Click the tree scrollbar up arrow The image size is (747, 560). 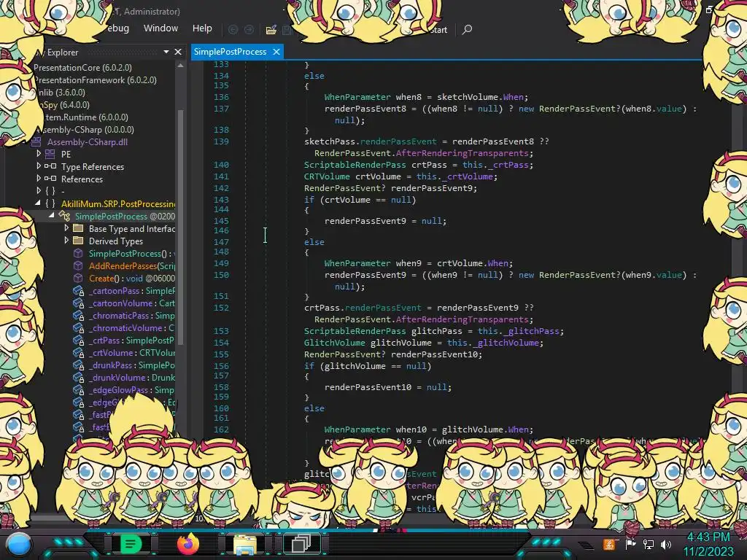point(180,66)
